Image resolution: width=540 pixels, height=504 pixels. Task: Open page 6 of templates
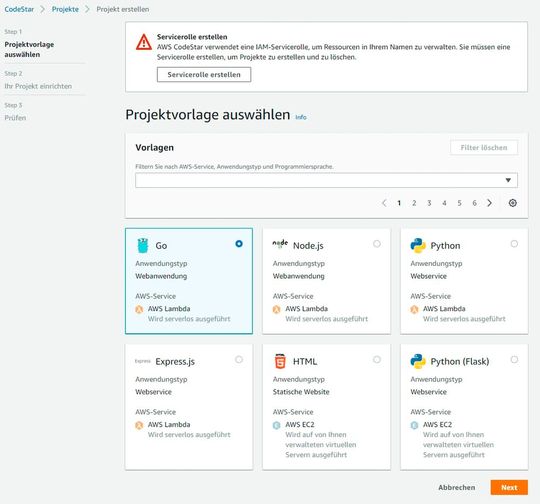coord(474,203)
